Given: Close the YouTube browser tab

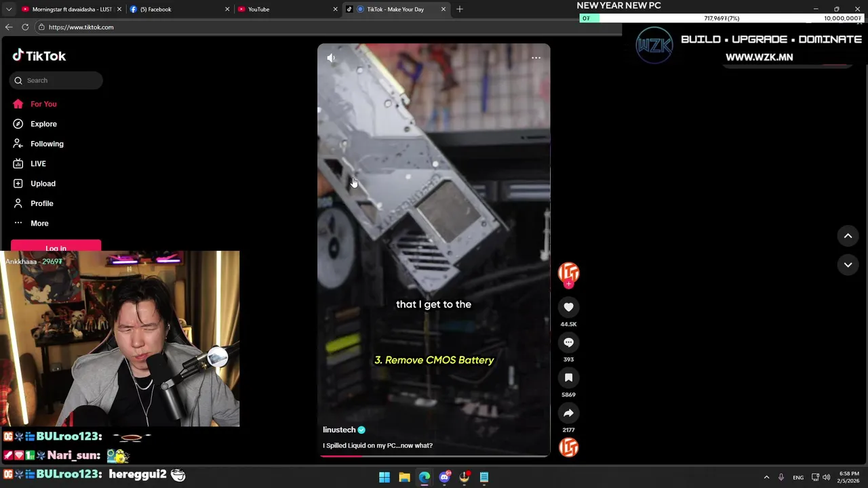Looking at the screenshot, I should coord(335,9).
